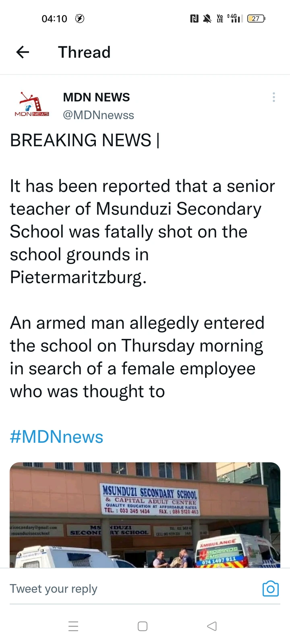290x644 pixels.
Task: Tap the 04:10 clock in status bar
Action: click(x=54, y=19)
